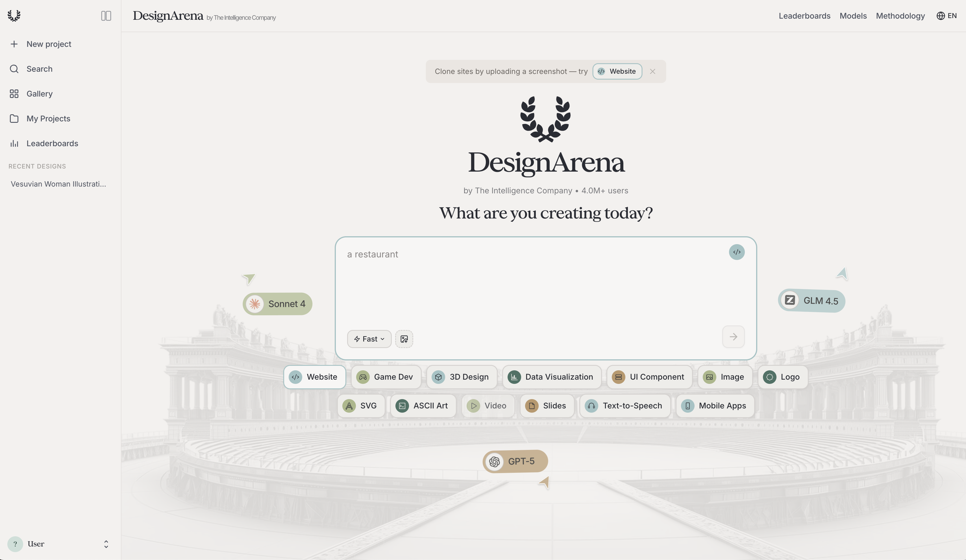This screenshot has height=560, width=966.
Task: Select the 3D Design category
Action: click(x=462, y=377)
